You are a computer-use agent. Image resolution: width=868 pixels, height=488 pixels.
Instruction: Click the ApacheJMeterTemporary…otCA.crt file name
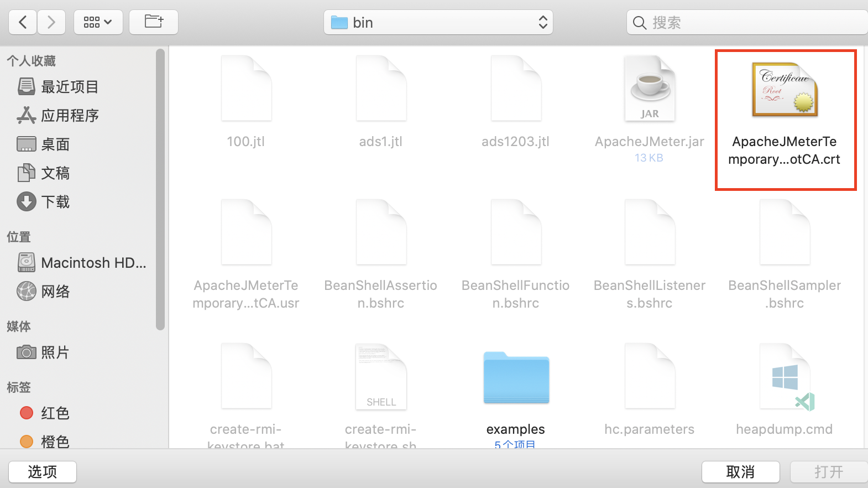tap(785, 150)
